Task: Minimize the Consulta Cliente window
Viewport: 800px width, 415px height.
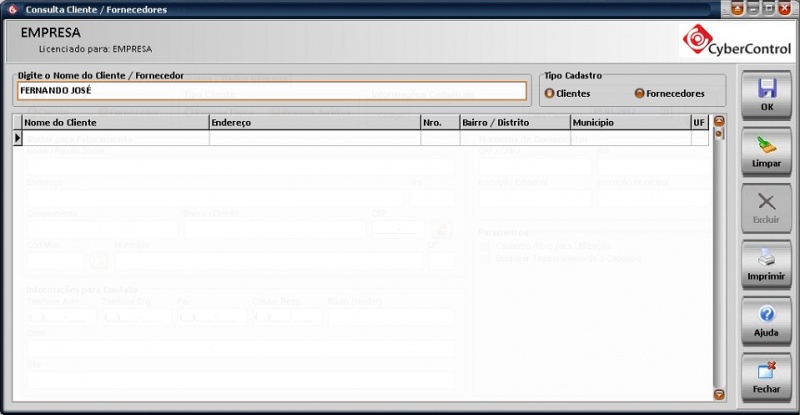Action: pyautogui.click(x=753, y=9)
